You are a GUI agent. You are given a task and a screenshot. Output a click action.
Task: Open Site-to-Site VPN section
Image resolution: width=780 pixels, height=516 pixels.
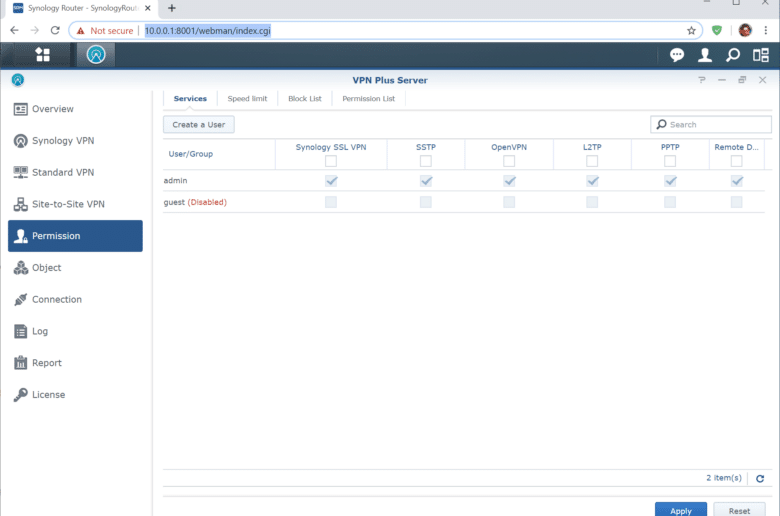click(x=76, y=204)
